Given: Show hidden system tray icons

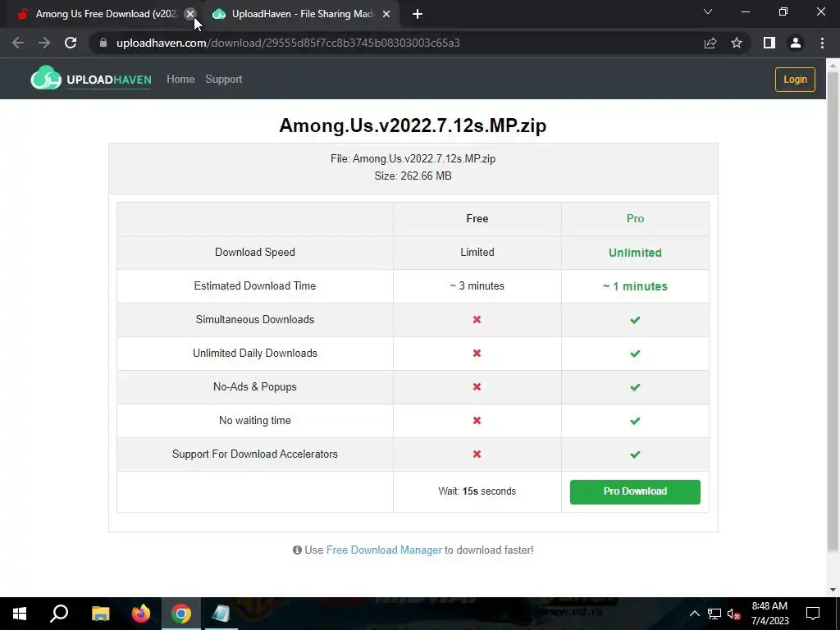Looking at the screenshot, I should pos(694,614).
